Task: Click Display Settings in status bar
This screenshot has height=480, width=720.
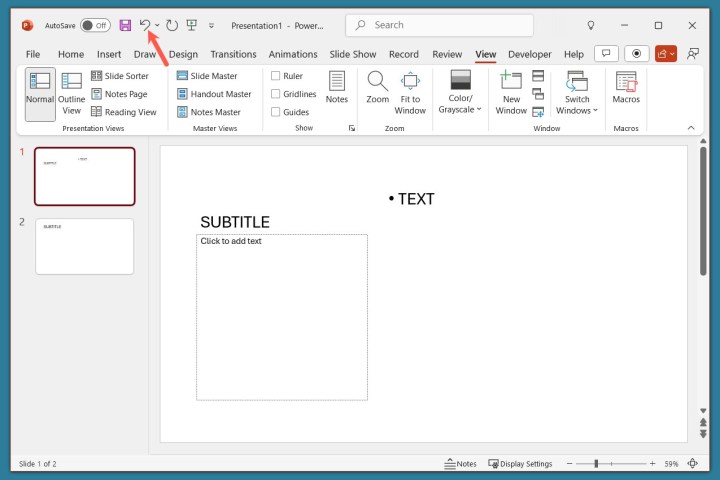Action: point(520,464)
